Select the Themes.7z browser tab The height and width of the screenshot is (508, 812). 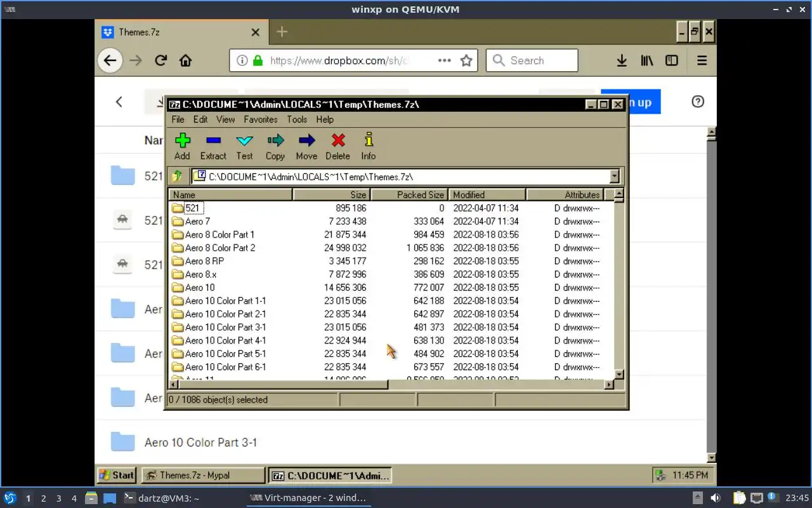tap(181, 32)
